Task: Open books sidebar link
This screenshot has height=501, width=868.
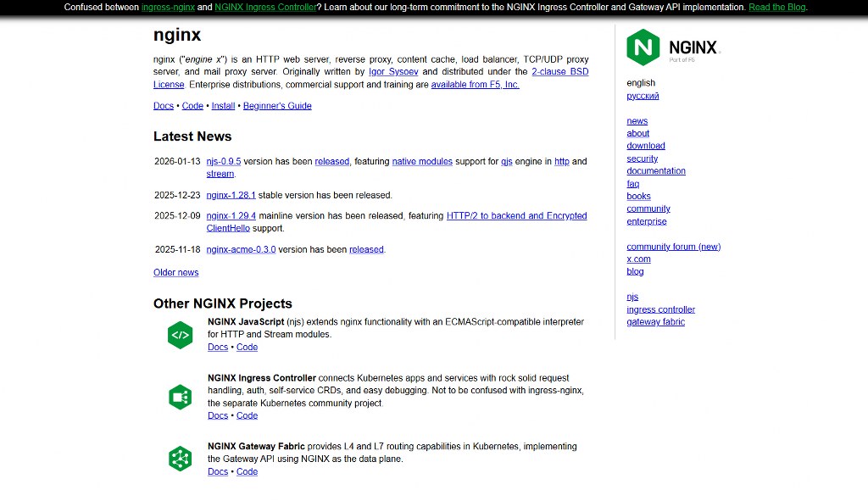Action: tap(639, 196)
